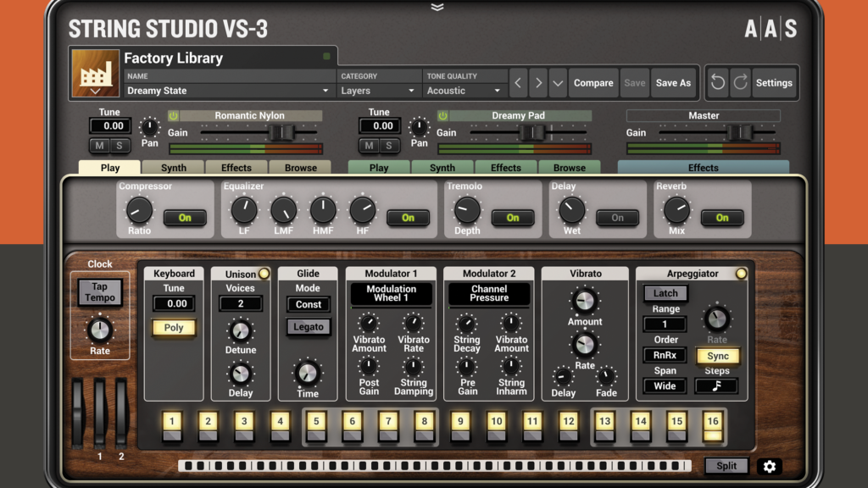This screenshot has height=488, width=868.
Task: Toggle the Poly keyboard mode
Action: 173,328
